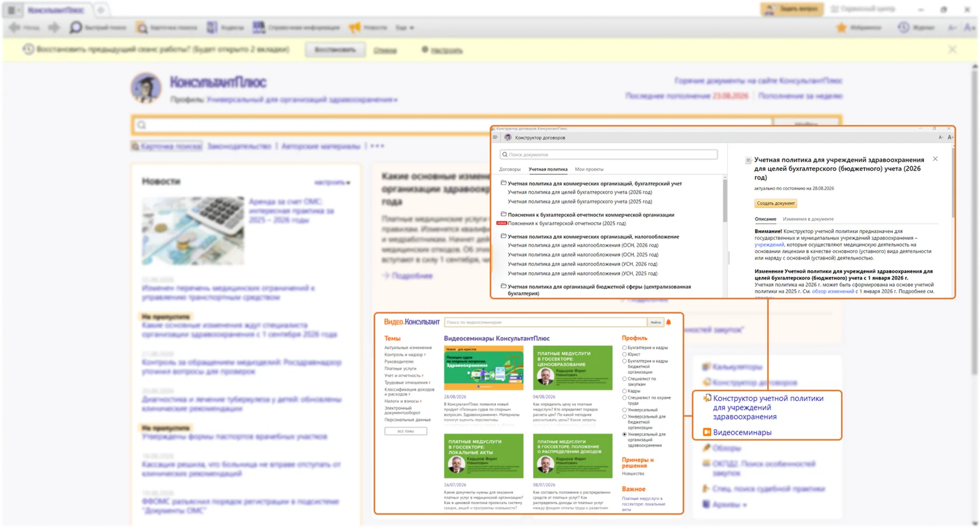Click the Поиск по видеосеминарам field
Image resolution: width=980 pixels, height=528 pixels.
(545, 322)
